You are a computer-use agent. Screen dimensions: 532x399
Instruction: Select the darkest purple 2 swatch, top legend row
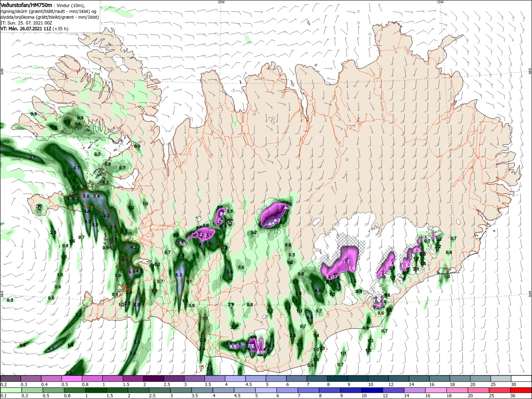click(153, 379)
